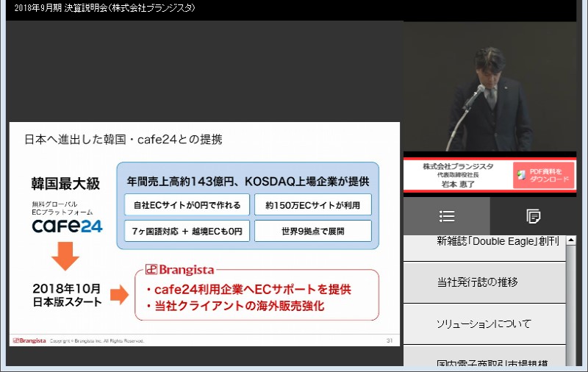Click the chapter list vertical scrollbar track
Screen dimensions: 588x372
point(571,306)
